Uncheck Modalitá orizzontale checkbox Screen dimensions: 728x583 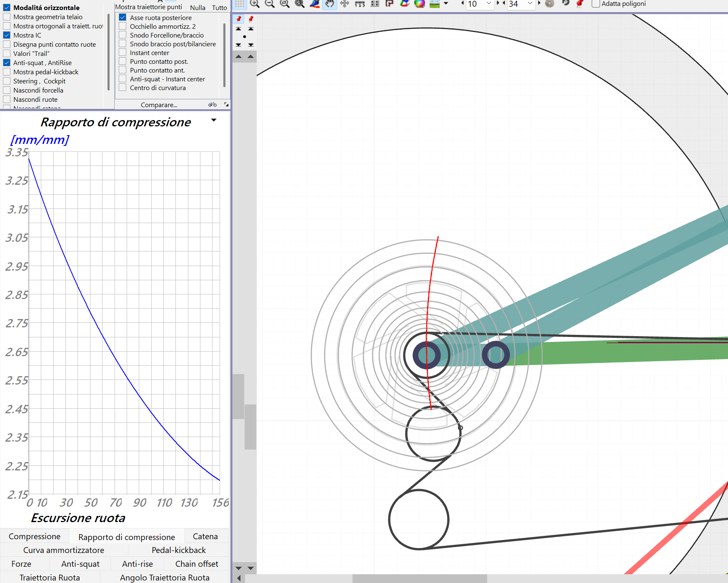pos(7,8)
